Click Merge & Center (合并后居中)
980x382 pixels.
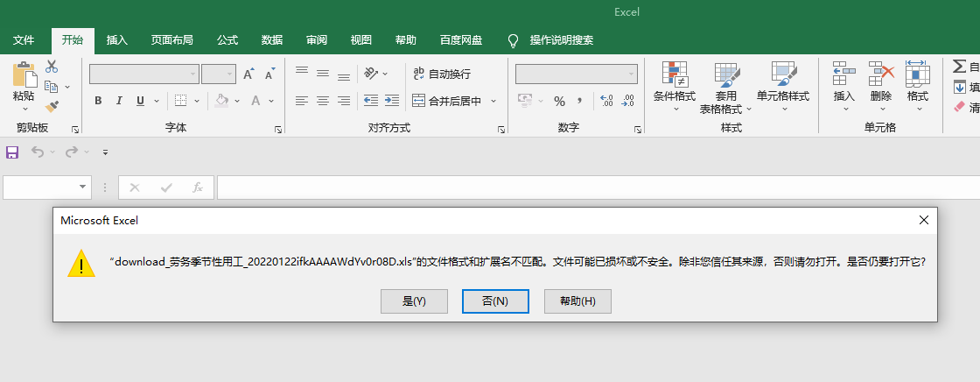[447, 101]
